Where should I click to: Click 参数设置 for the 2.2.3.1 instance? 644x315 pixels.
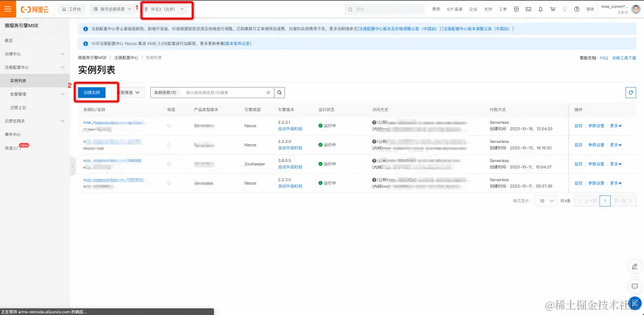pyautogui.click(x=596, y=126)
